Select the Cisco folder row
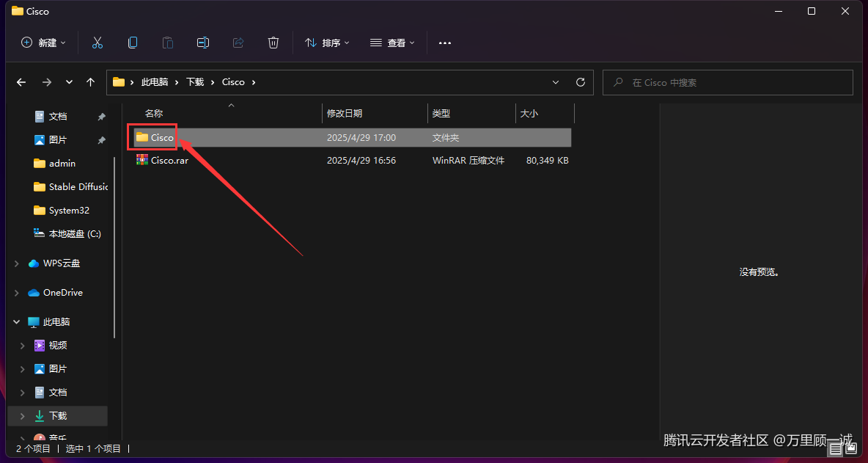Viewport: 868px width, 463px height. click(x=352, y=137)
